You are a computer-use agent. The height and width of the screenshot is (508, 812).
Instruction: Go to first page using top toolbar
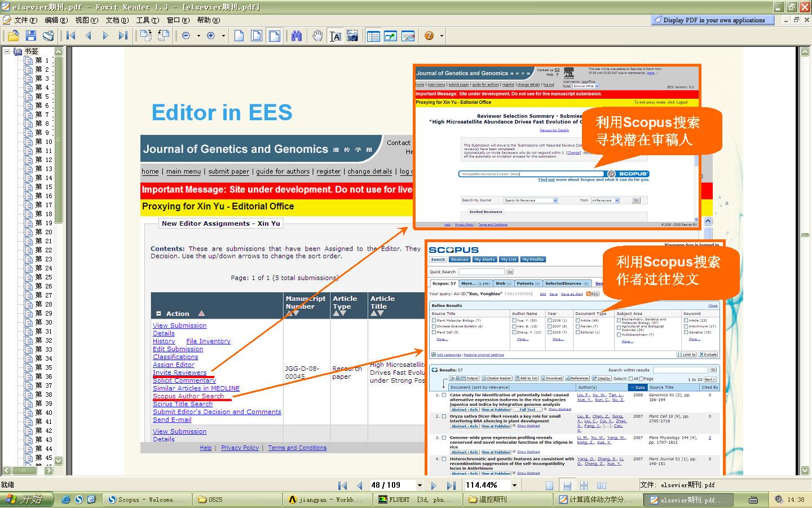click(71, 36)
